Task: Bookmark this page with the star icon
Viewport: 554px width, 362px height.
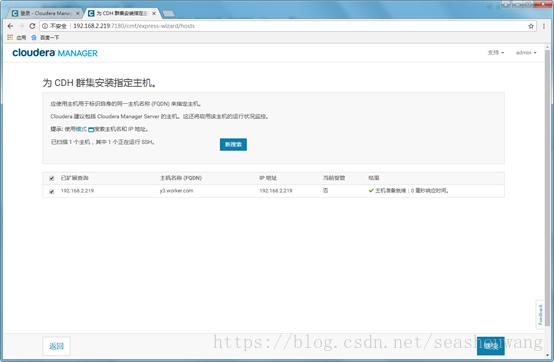Action: coord(531,26)
